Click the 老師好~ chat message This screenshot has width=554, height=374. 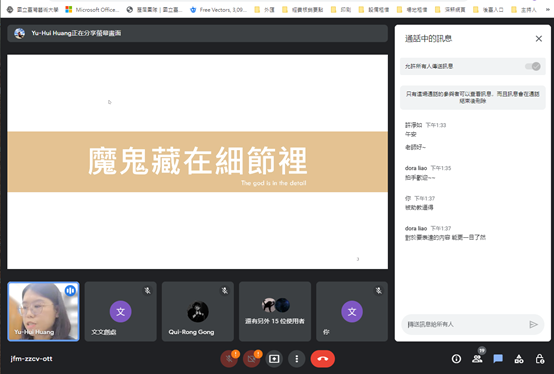tap(415, 147)
